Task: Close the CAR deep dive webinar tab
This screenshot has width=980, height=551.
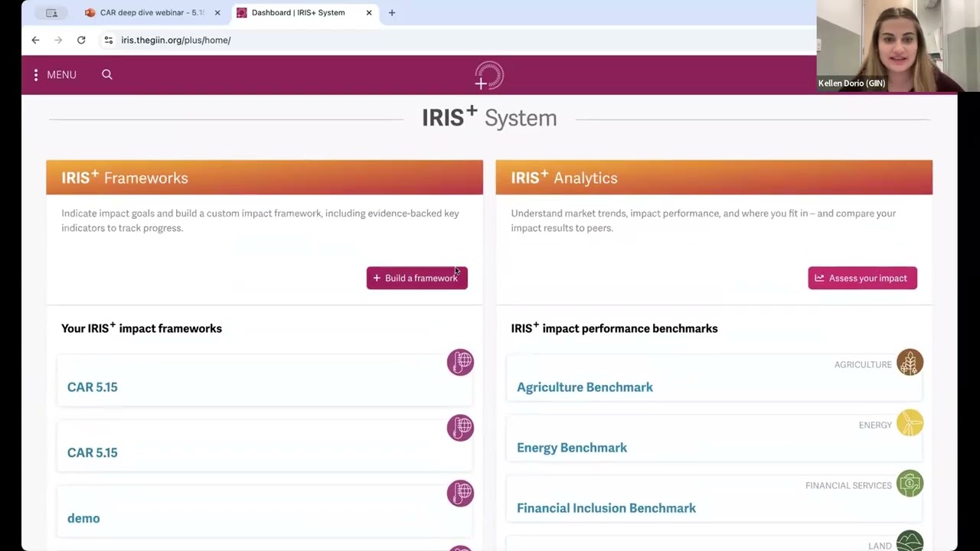Action: pos(217,12)
